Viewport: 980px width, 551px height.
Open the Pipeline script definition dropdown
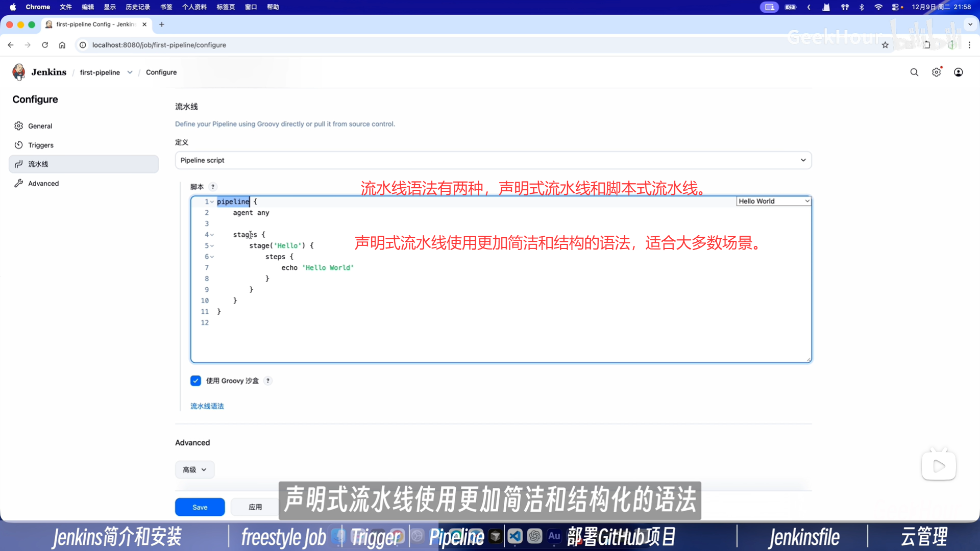coord(493,160)
